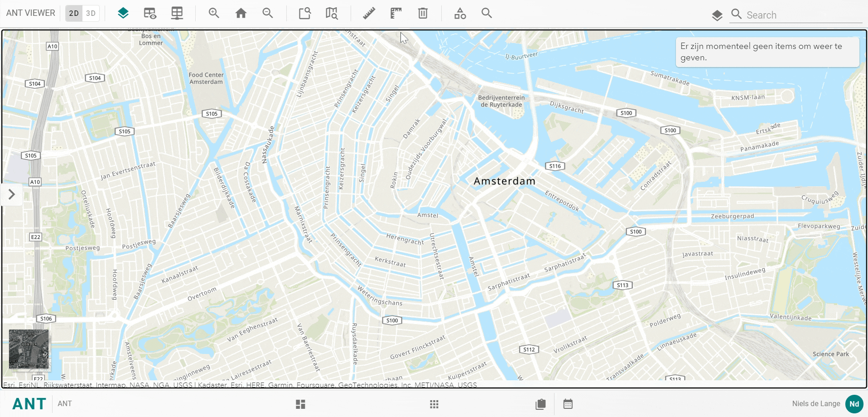Open the dashboard view at bottom
Screen dimensions: 868x417
tap(300, 404)
